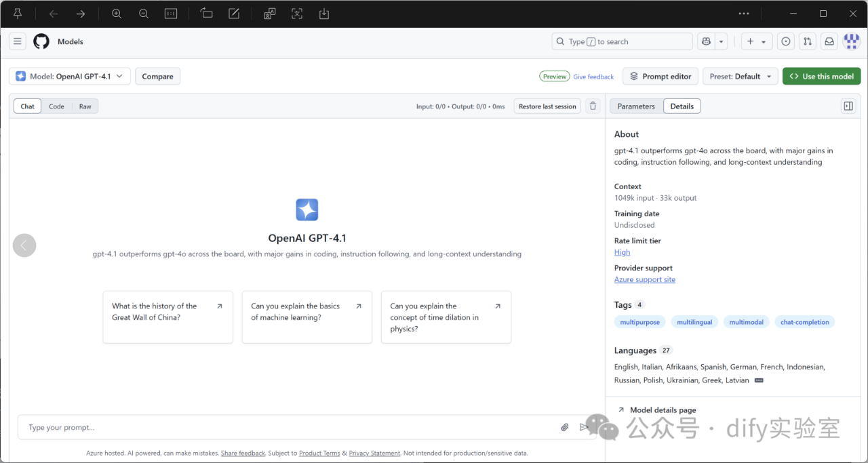Go to next image with forward arrow
Screen dimensions: 868x463
click(x=81, y=14)
